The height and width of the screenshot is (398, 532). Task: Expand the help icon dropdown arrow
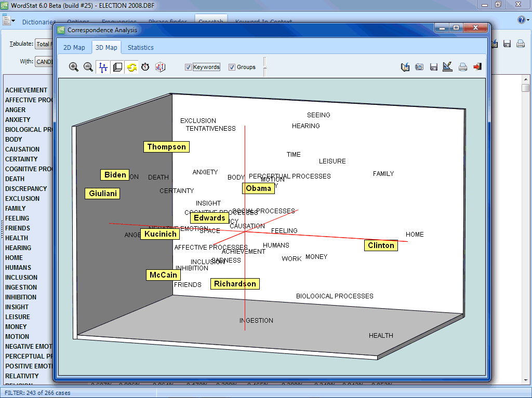pyautogui.click(x=528, y=20)
